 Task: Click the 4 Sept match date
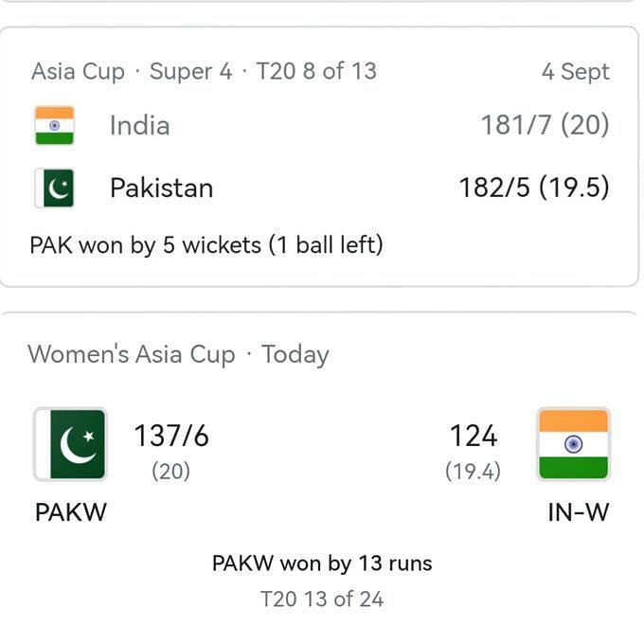(x=576, y=72)
